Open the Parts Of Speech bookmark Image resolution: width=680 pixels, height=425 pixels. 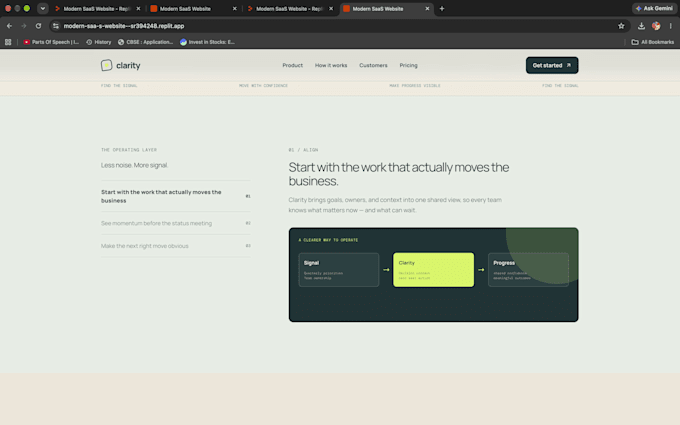(x=51, y=42)
